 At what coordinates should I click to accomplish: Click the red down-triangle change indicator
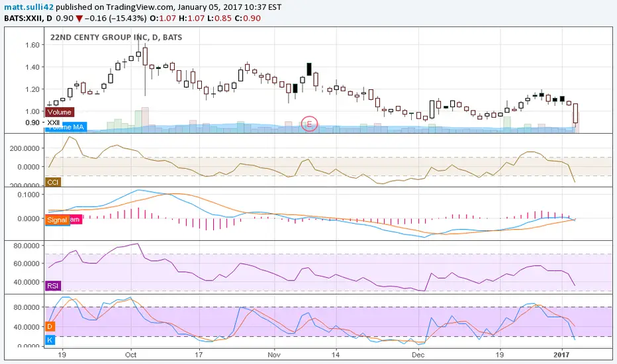(79, 19)
